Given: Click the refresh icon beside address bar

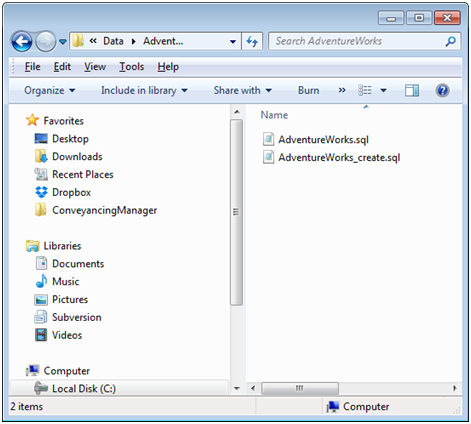Looking at the screenshot, I should tap(252, 41).
